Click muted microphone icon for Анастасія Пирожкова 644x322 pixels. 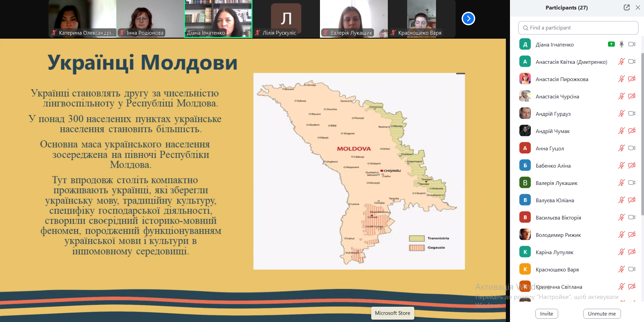[621, 79]
